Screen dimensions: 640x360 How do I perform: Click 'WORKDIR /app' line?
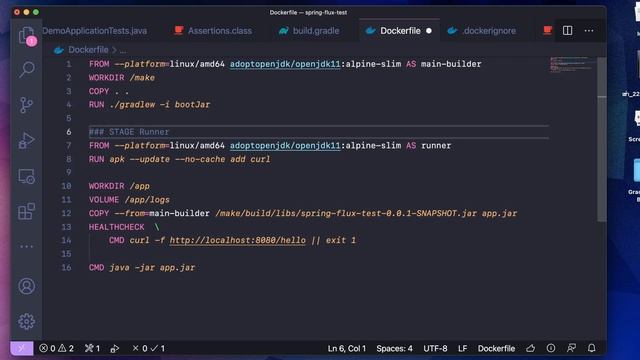click(119, 186)
